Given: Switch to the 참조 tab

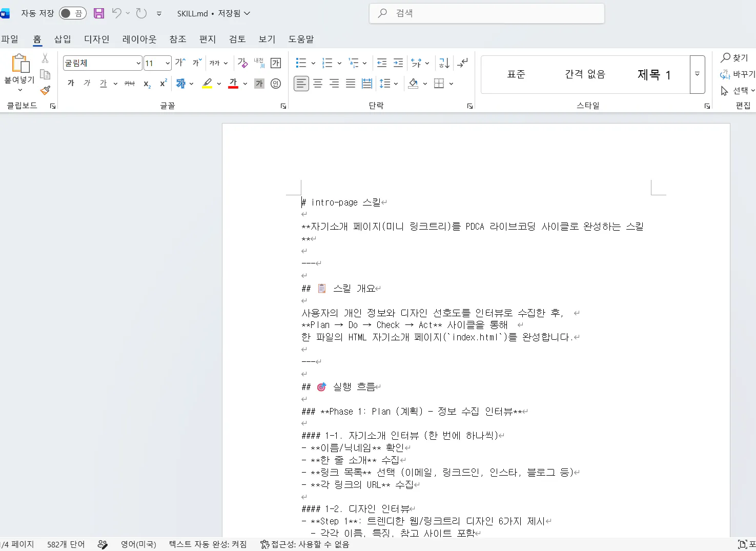Looking at the screenshot, I should pos(178,39).
